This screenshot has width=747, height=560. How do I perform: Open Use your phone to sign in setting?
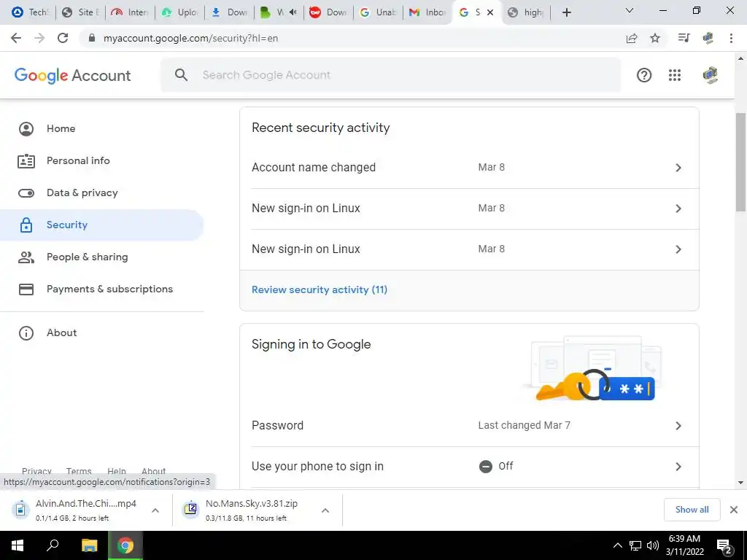click(469, 466)
